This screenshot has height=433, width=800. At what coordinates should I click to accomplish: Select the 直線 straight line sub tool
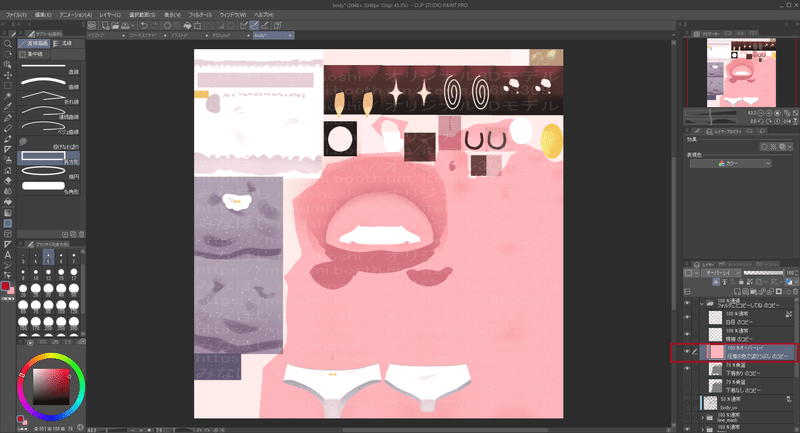click(49, 68)
